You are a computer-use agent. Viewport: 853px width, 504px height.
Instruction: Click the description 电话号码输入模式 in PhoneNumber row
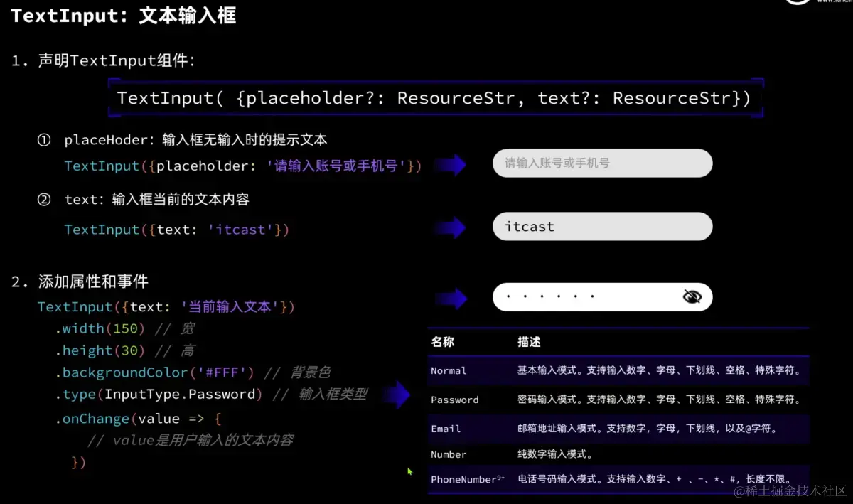click(x=655, y=479)
